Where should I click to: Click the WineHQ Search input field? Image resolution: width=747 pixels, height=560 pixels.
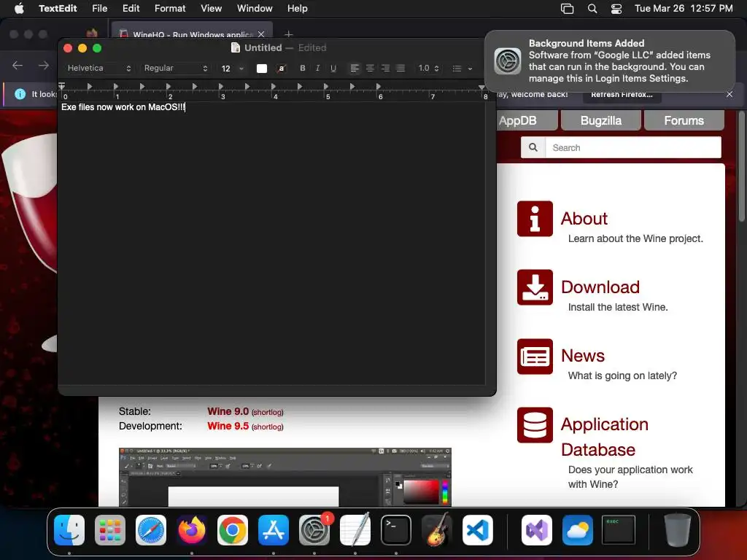click(x=633, y=147)
